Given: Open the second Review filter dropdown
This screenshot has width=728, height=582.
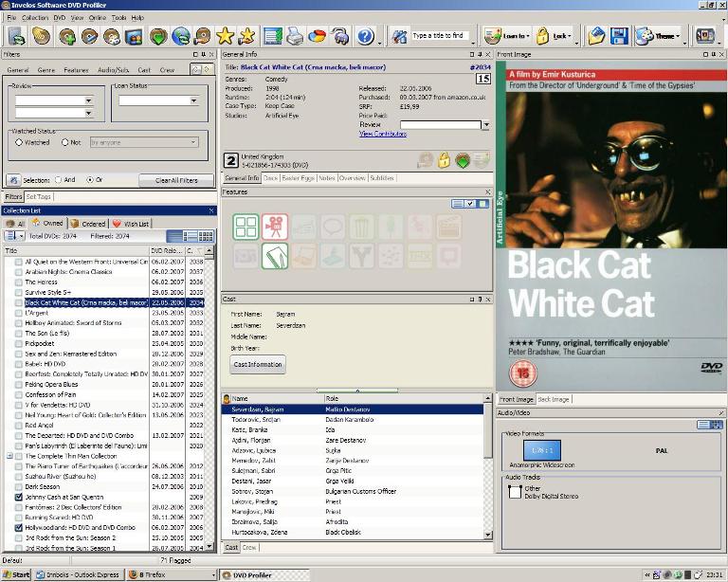Looking at the screenshot, I should (x=88, y=113).
